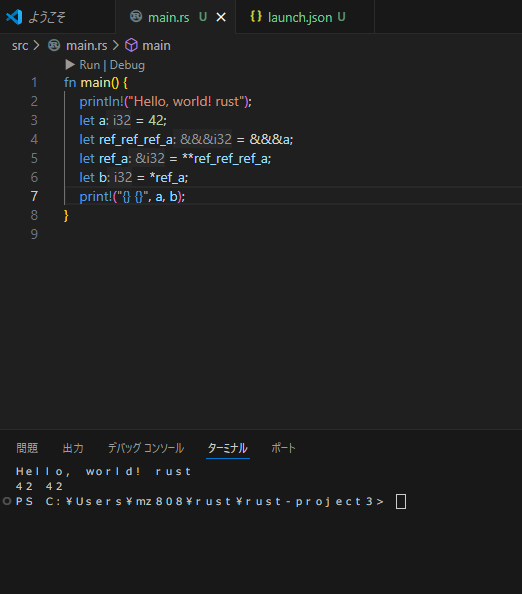Click the Rust file icon in breadcrumb
Screen dimensions: 522x594
tap(54, 45)
